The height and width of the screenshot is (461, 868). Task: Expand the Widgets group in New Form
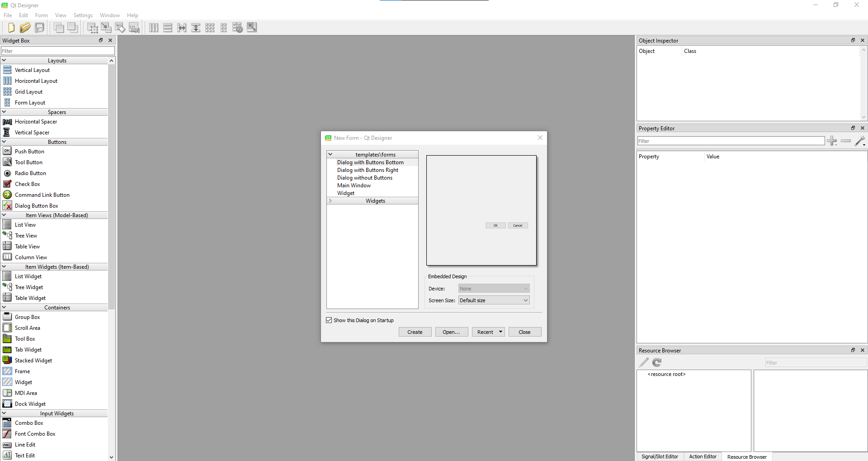[330, 201]
